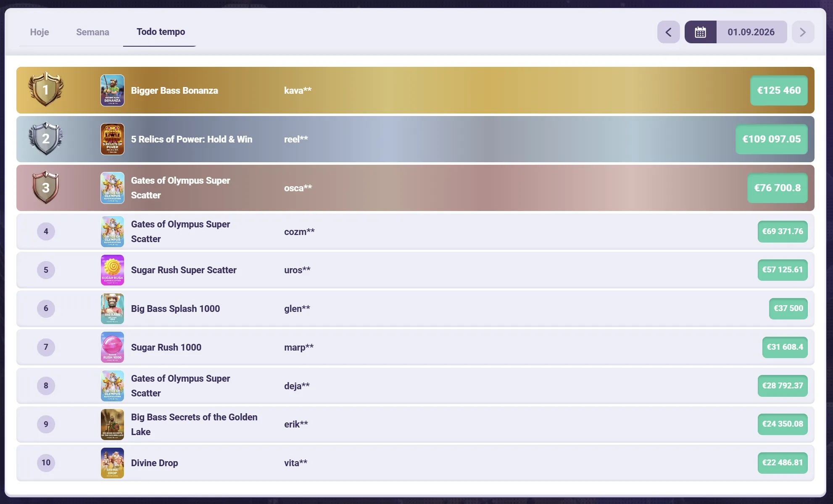Viewport: 833px width, 504px height.
Task: Click the gold rank 1 shield badge
Action: tap(46, 89)
